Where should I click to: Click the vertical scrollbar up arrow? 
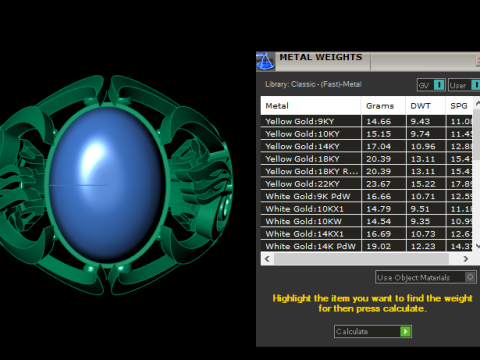477,103
